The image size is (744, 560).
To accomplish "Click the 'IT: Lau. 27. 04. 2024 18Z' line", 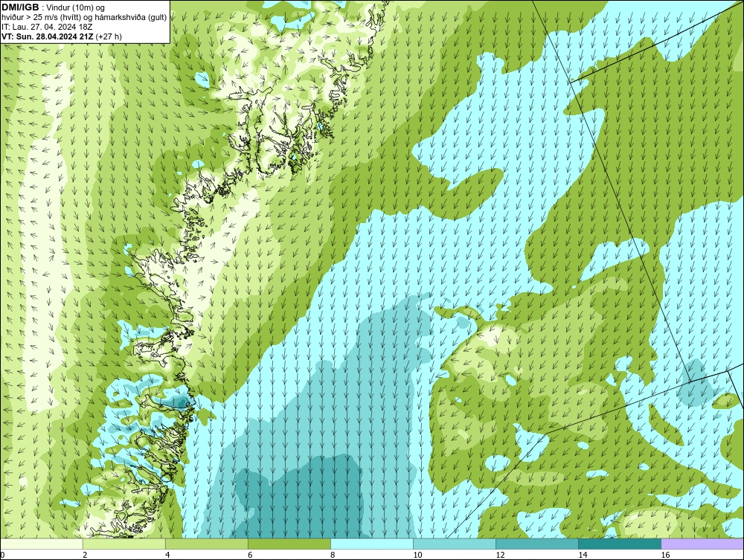I will pos(47,27).
